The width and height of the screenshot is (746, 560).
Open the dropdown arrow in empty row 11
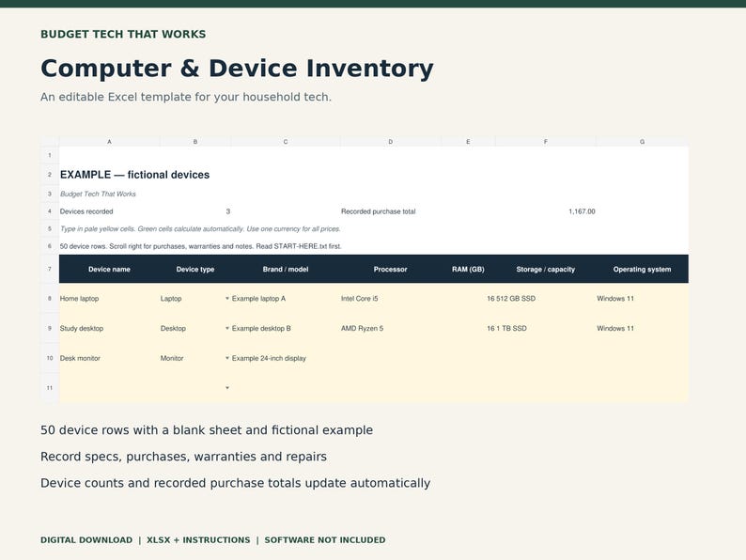pos(227,388)
